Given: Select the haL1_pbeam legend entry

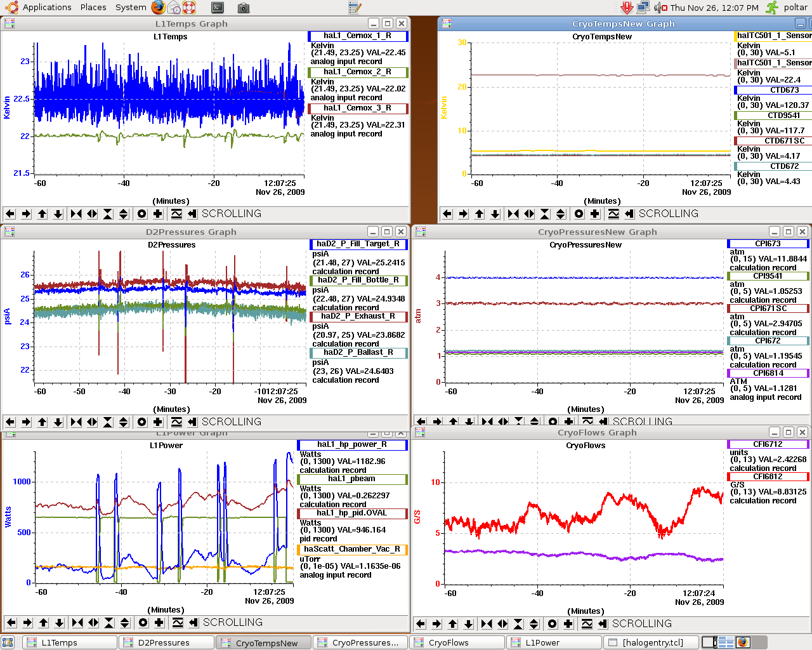Looking at the screenshot, I should tap(352, 479).
